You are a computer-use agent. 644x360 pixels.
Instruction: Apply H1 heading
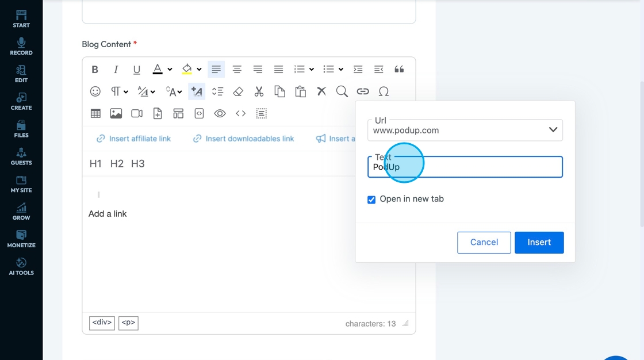(x=95, y=163)
